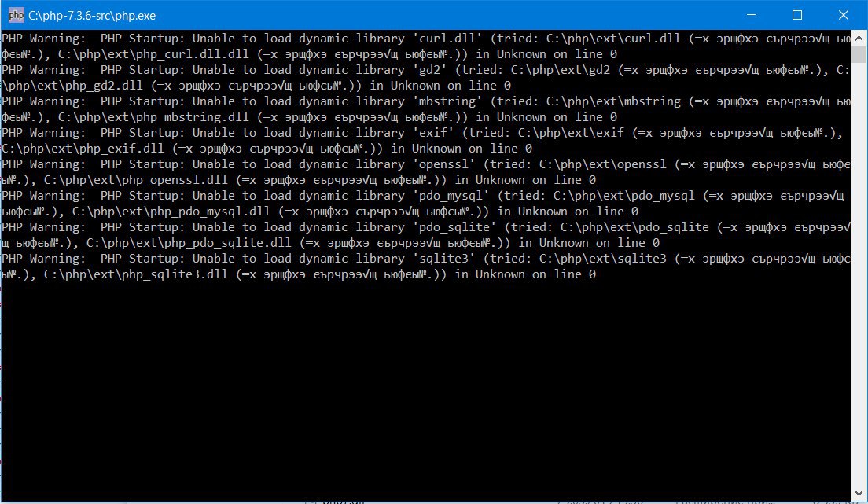Screen dimensions: 868x504
Task: Click the scrollbar down arrow
Action: tap(859, 492)
